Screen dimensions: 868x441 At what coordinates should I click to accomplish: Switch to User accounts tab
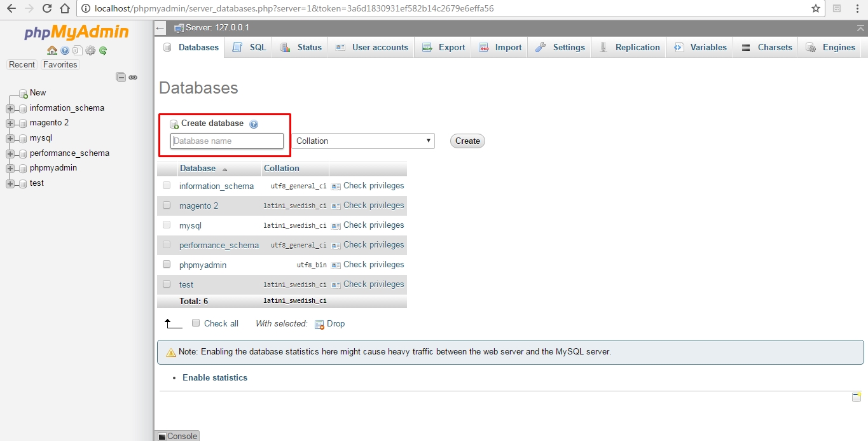coord(371,47)
